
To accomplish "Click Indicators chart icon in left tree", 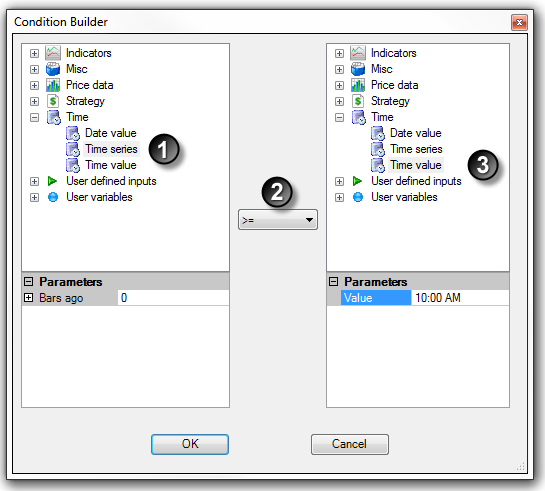I will [x=53, y=53].
